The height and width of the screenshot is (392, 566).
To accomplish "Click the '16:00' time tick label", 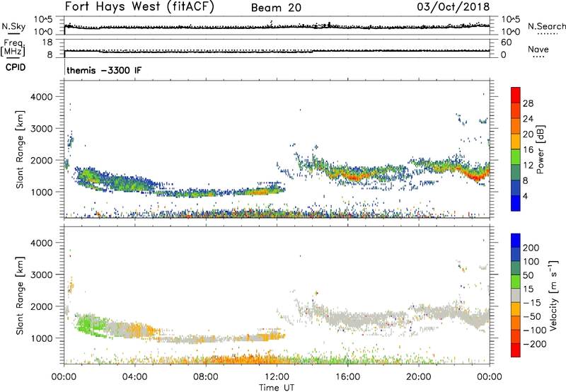I will pyautogui.click(x=347, y=377).
